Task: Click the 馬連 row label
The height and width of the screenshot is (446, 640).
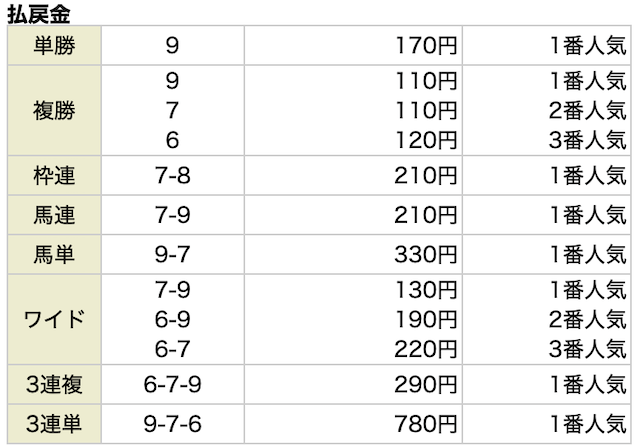Action: pos(53,215)
